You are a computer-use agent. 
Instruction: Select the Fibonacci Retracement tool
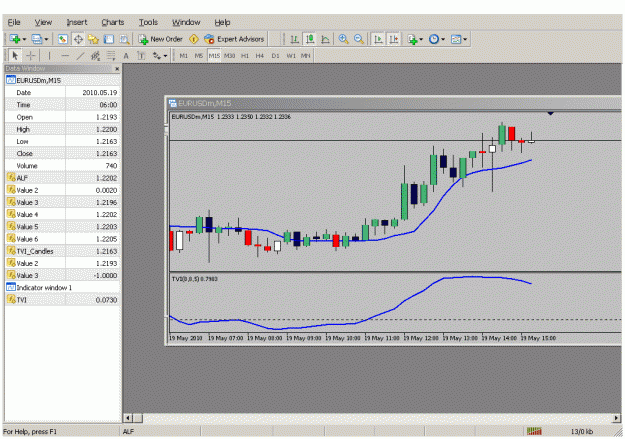(111, 56)
